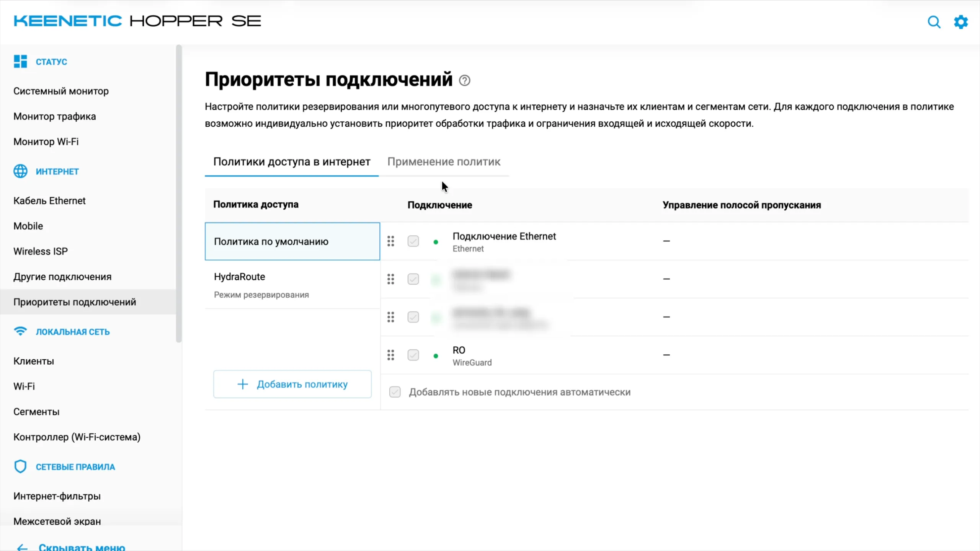Toggle Добавлять новые подключения автоматически checkbox

(x=395, y=392)
